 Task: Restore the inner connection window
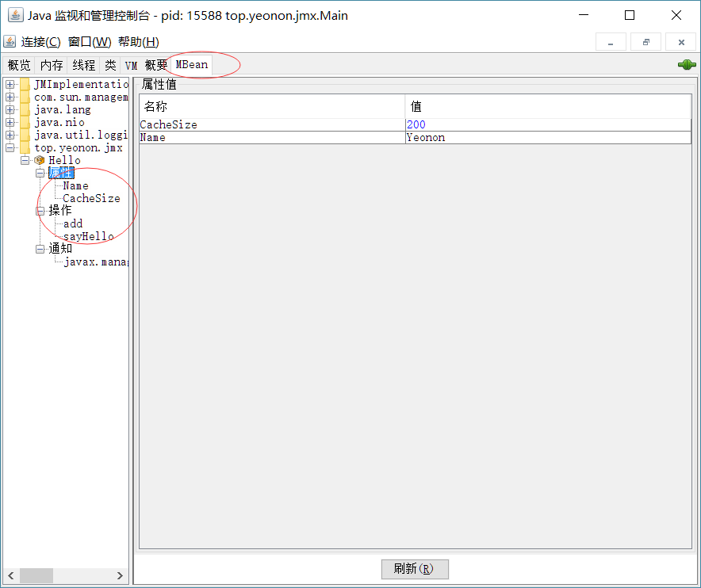[x=645, y=42]
